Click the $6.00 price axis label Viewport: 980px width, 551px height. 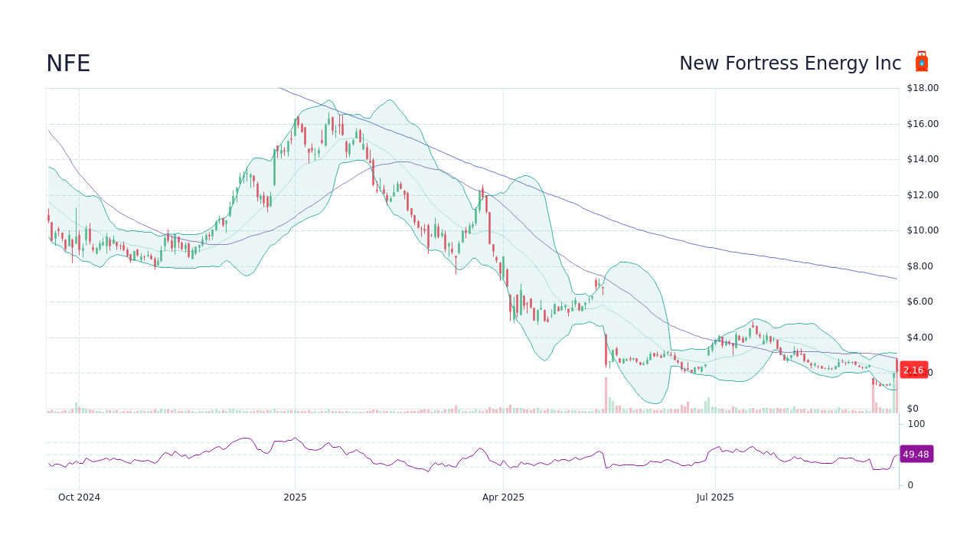(x=920, y=302)
